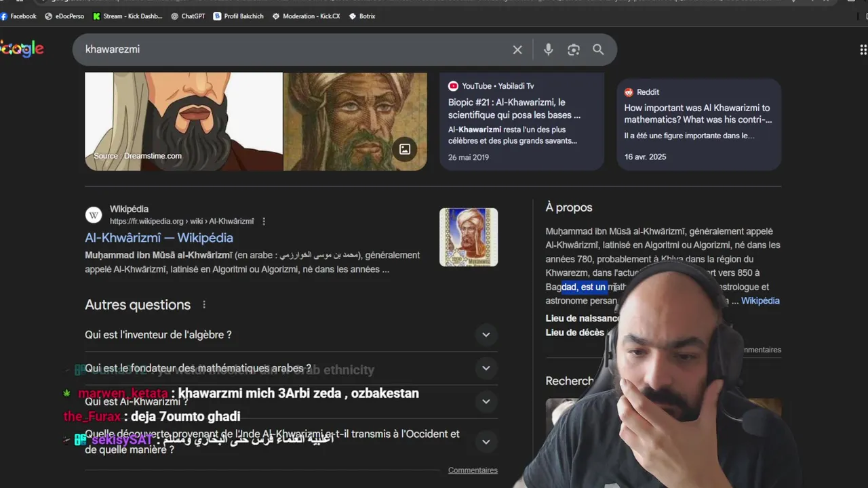Screen dimensions: 868x488
Task: Open the painted turban portrait image
Action: 355,121
